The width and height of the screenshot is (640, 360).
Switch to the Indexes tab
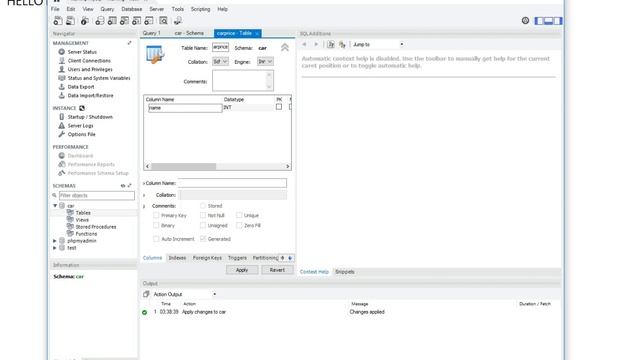click(177, 258)
